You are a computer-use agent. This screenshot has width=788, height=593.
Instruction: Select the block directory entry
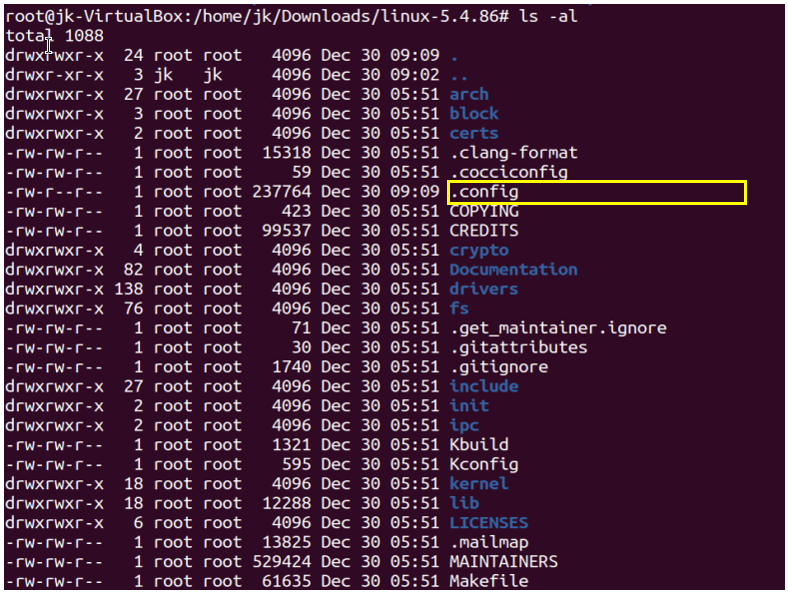[x=474, y=114]
